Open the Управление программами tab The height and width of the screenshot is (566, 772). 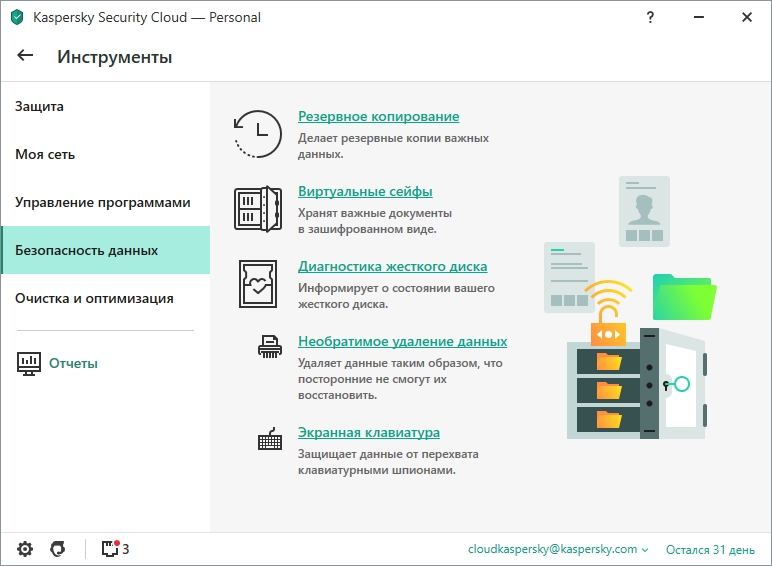point(105,202)
